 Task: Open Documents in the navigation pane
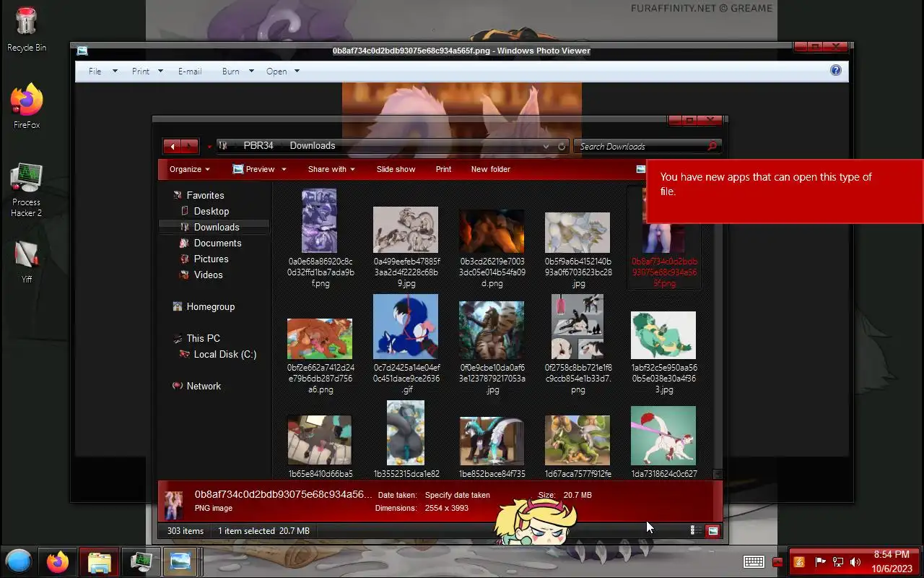tap(217, 243)
